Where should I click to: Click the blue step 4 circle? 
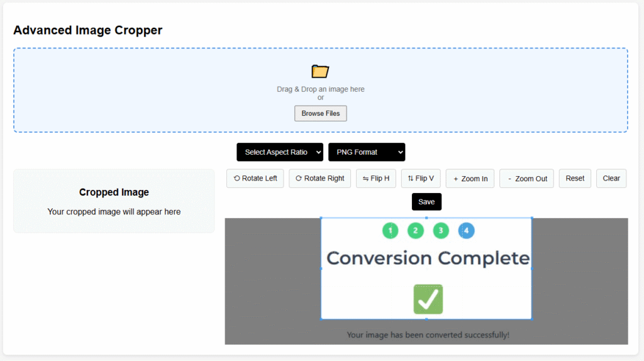click(466, 231)
